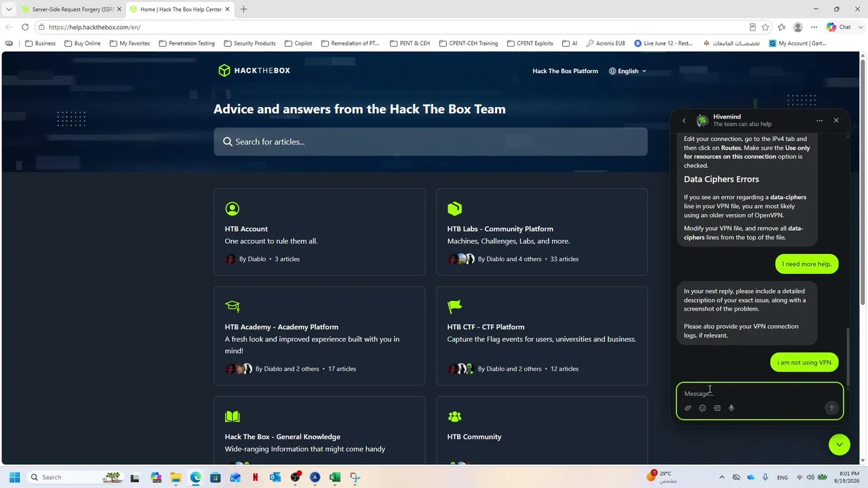Open HTB Academy - Academy Platform collection
Viewport: 868px width, 488px height.
point(319,336)
